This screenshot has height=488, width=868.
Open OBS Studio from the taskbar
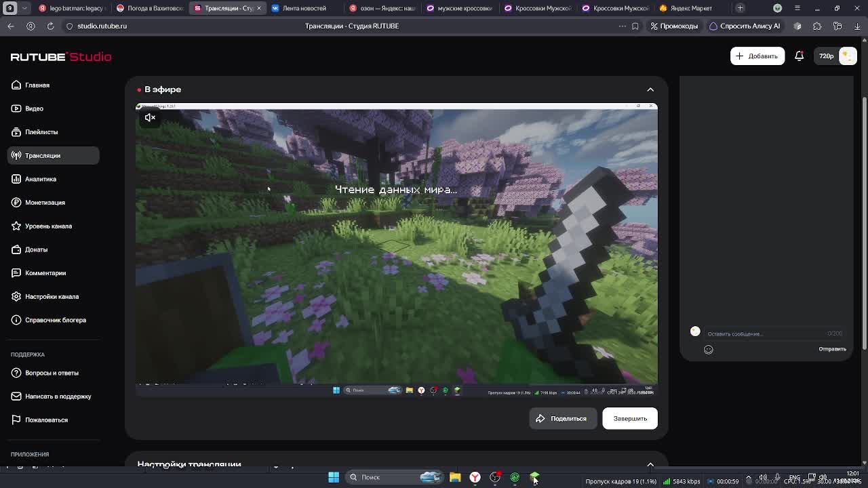click(495, 477)
